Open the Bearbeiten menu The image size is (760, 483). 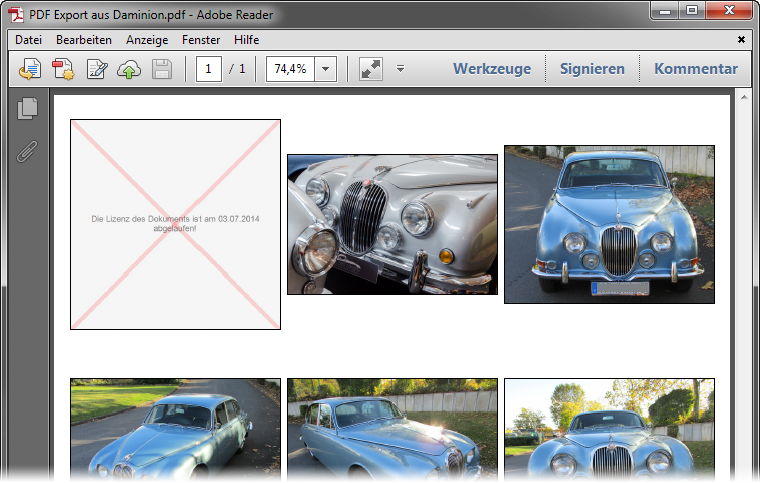(84, 40)
